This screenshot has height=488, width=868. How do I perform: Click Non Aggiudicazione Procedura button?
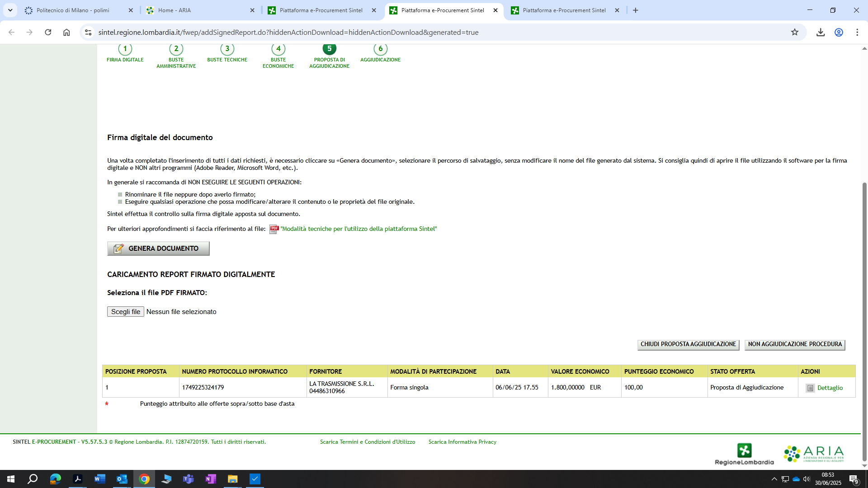click(794, 344)
